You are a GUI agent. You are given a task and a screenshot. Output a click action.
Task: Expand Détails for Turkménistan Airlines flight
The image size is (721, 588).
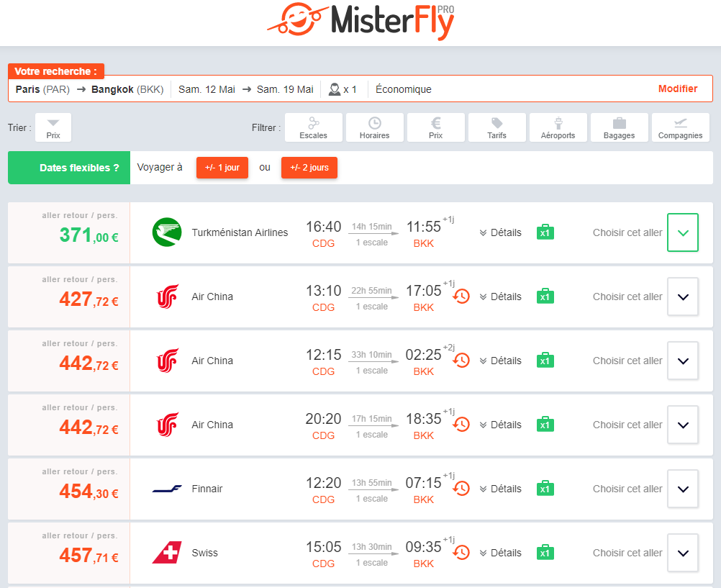[x=500, y=232]
